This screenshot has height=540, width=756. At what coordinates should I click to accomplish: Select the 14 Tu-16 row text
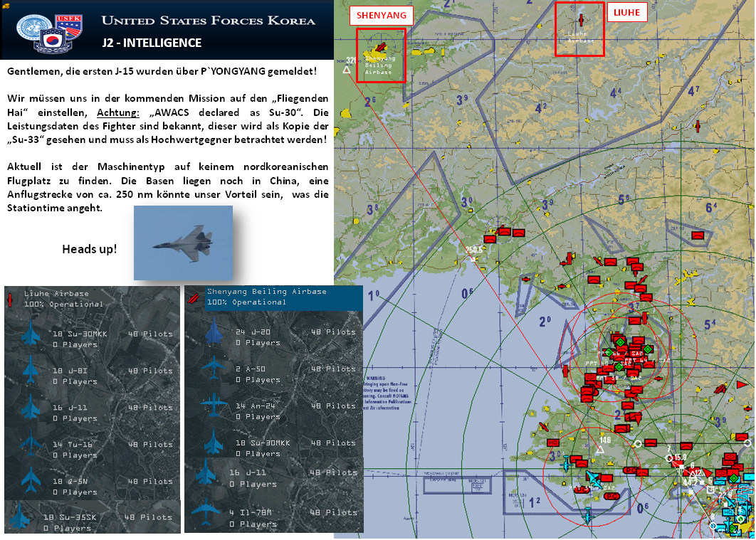click(73, 444)
